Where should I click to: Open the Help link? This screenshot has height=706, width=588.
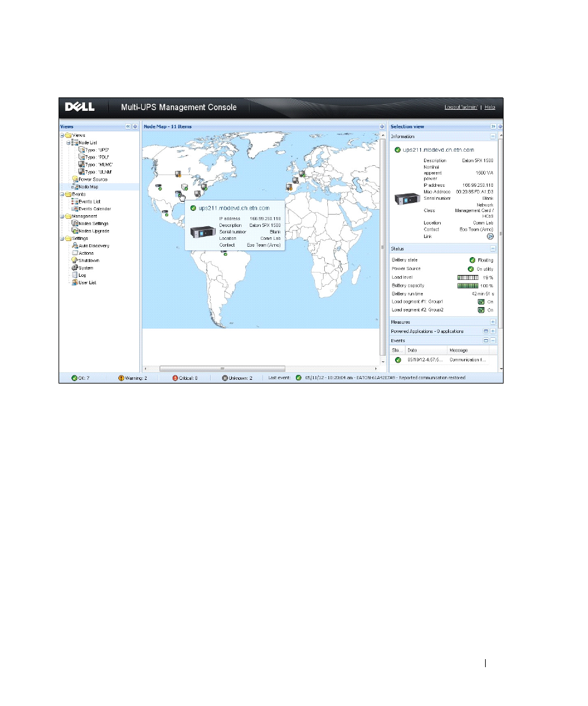(x=490, y=107)
